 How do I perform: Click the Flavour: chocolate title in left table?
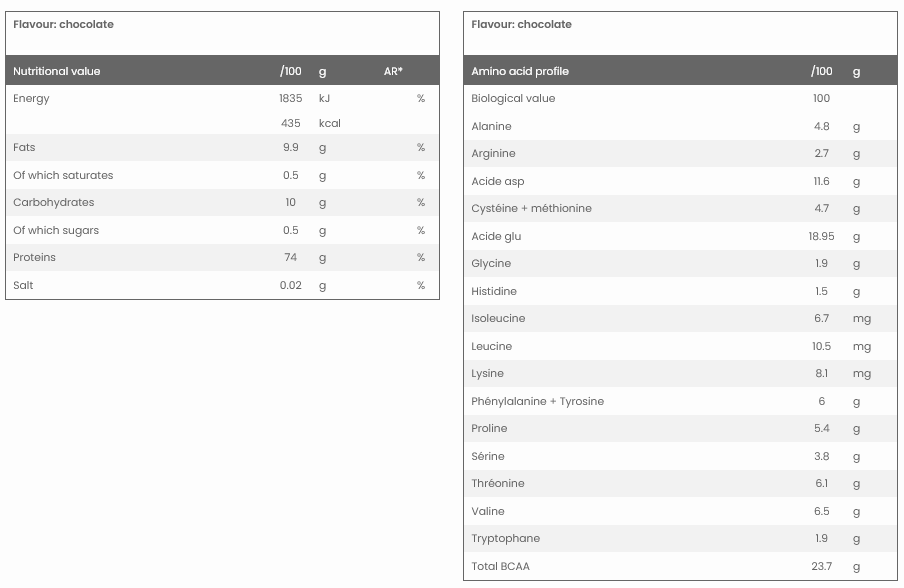click(x=63, y=24)
